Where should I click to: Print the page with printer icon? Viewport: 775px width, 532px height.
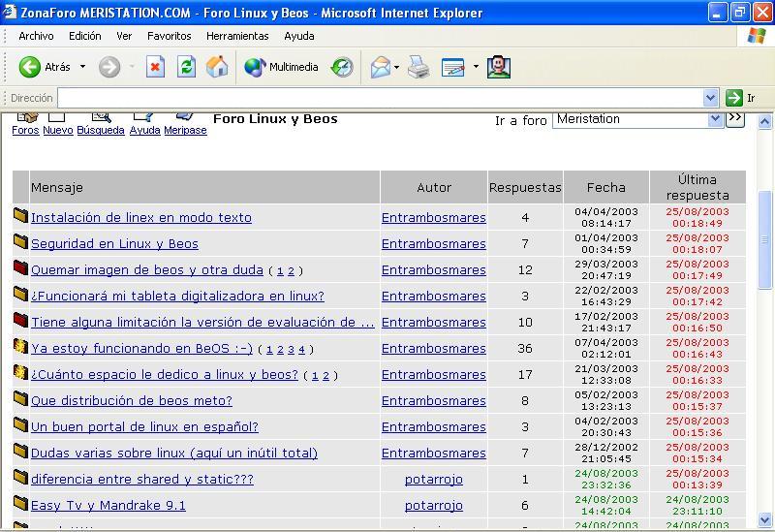click(x=418, y=67)
